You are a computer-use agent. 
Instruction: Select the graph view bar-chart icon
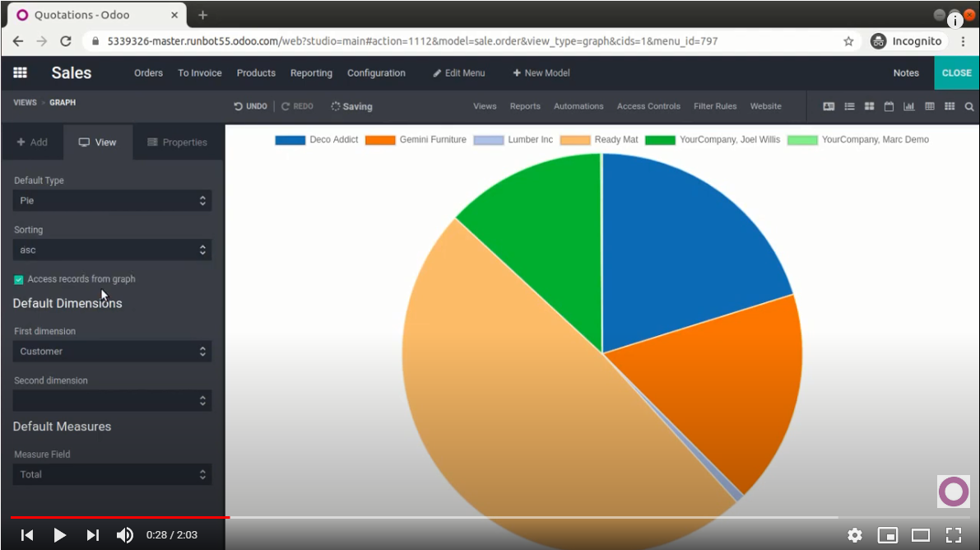[x=908, y=106]
